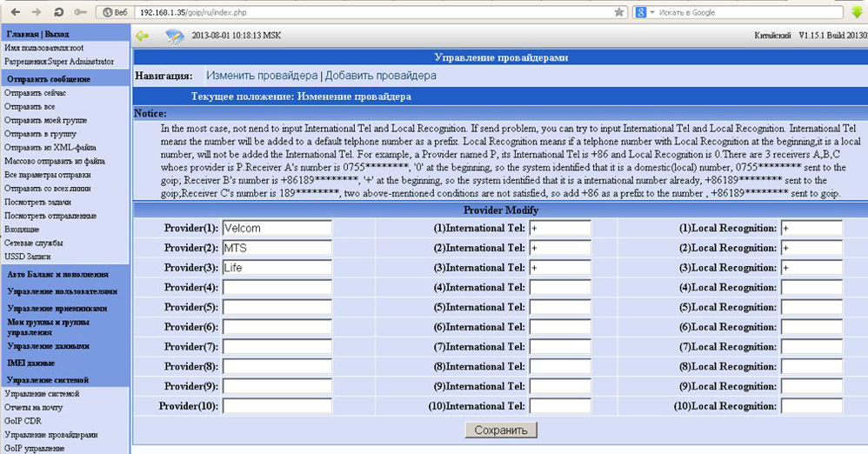Open 'Отчеты на почту' sidebar item

coord(33,408)
